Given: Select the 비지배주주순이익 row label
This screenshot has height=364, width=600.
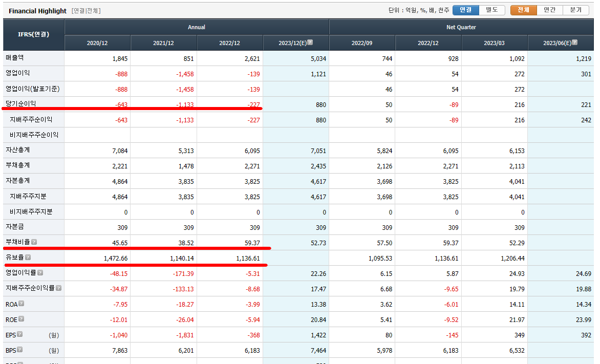Looking at the screenshot, I should click(34, 135).
